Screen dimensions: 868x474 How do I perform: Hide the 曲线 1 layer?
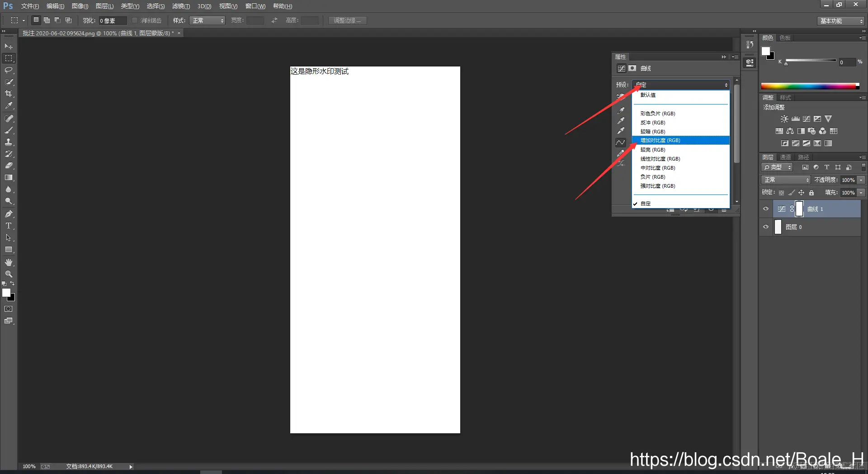766,209
